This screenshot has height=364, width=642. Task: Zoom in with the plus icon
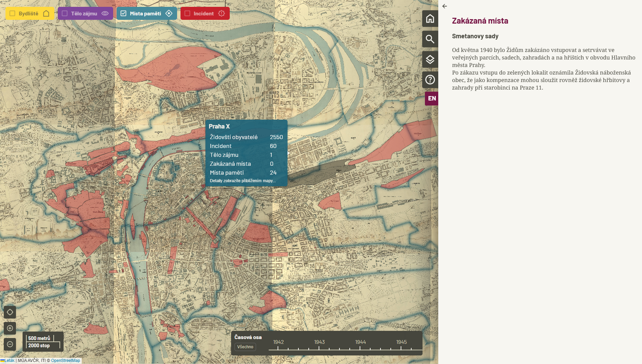[10, 328]
